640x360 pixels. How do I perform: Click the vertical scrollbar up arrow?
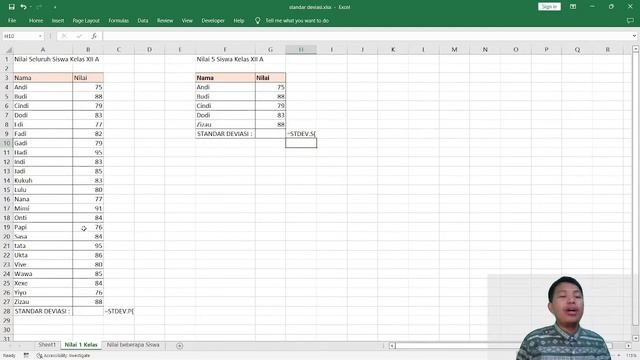tap(636, 49)
